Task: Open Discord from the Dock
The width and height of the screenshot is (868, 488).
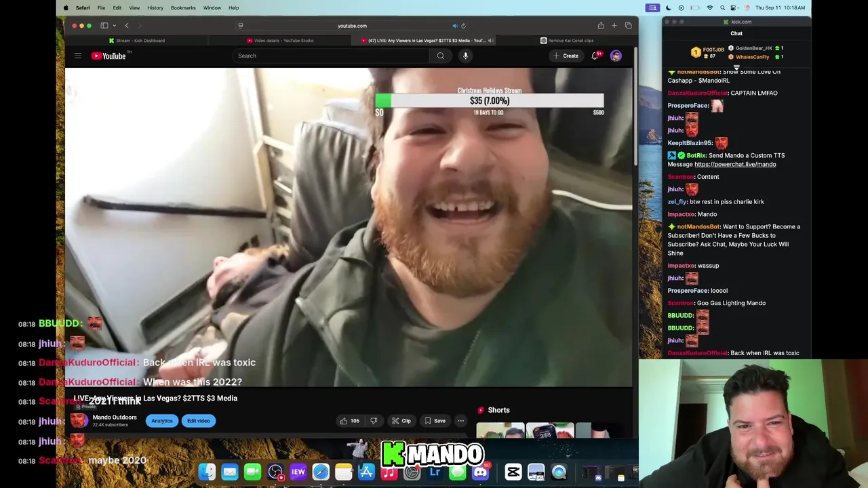Action: click(x=480, y=472)
